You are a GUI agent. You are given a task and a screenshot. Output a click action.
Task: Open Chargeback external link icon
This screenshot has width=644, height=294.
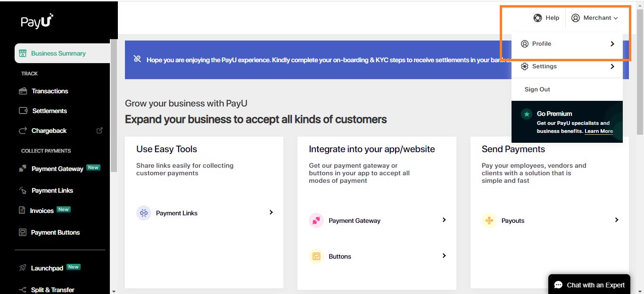tap(99, 131)
